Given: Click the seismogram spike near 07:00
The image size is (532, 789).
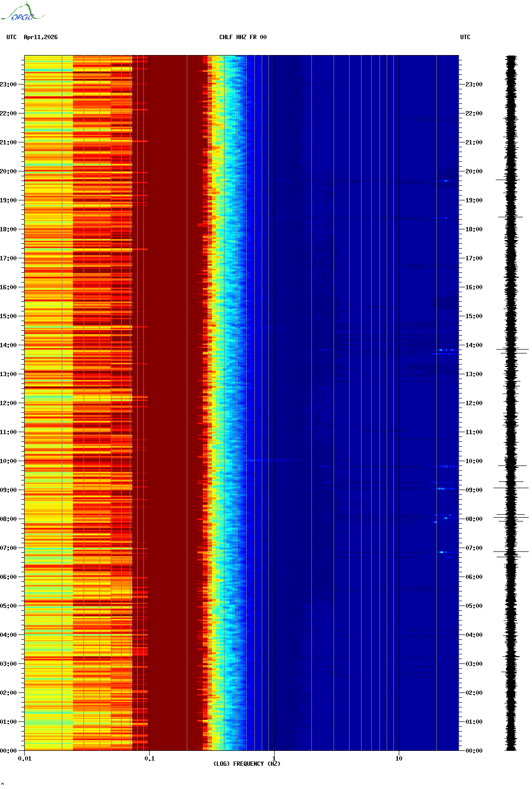Looking at the screenshot, I should coord(511,551).
